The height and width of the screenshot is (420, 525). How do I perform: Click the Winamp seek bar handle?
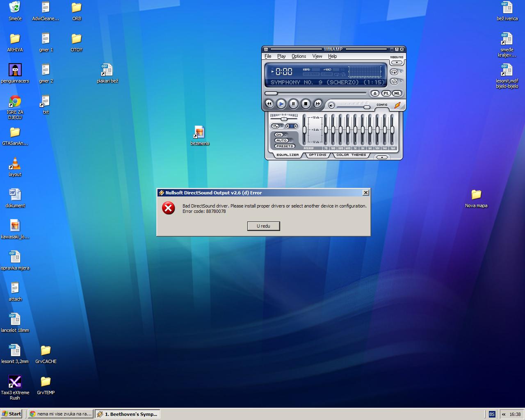271,94
